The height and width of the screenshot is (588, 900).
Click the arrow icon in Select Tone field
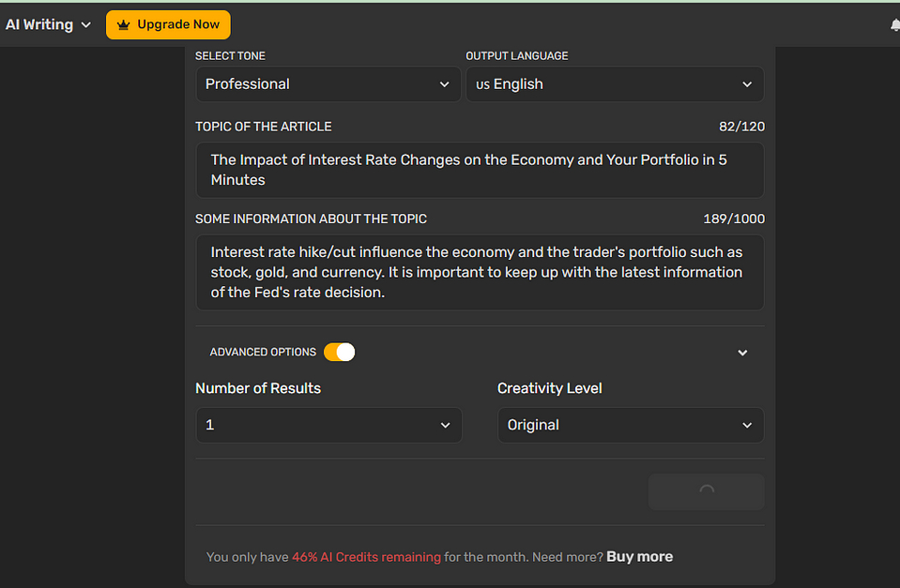[445, 84]
